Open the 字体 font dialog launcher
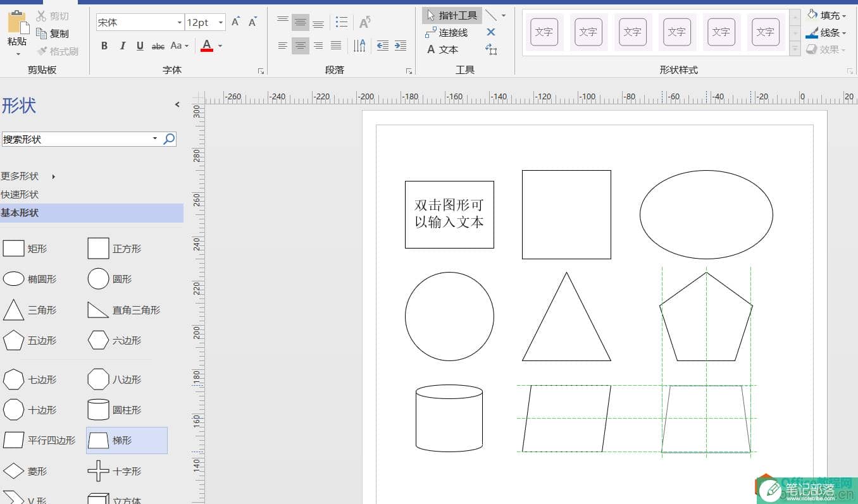The image size is (858, 504). point(261,71)
